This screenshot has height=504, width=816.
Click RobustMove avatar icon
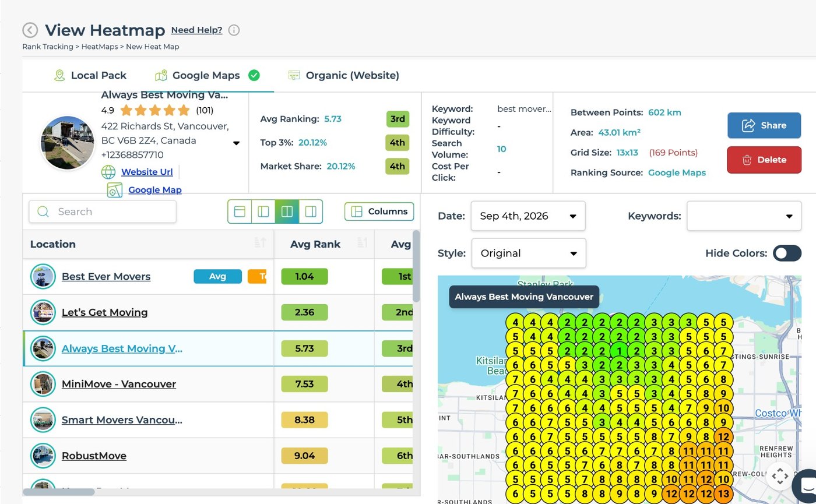click(x=43, y=456)
